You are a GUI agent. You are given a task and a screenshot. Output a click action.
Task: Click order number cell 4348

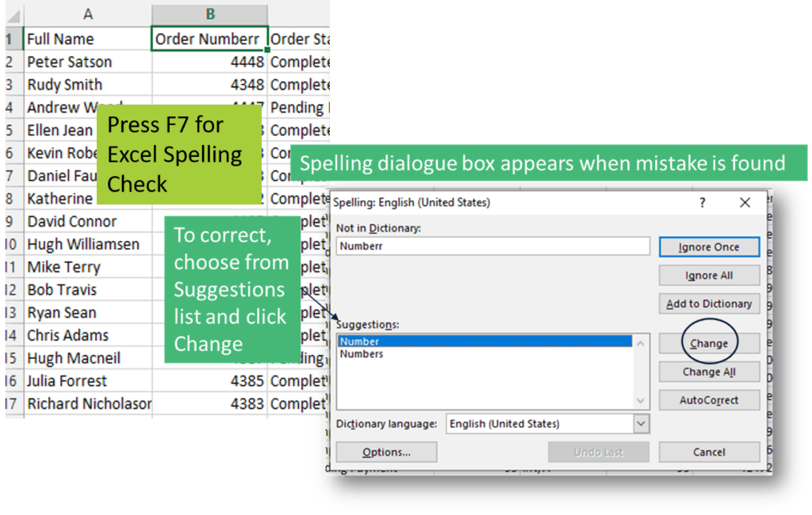pyautogui.click(x=209, y=84)
